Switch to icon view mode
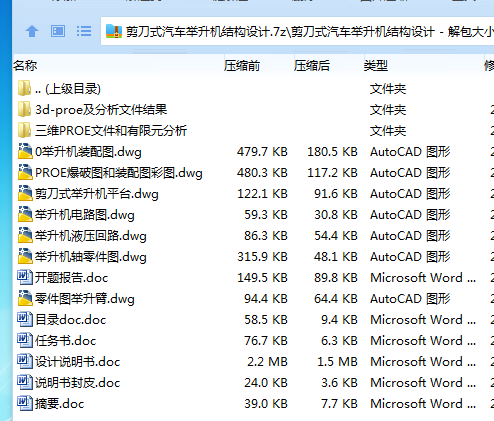This screenshot has width=494, height=421. click(x=58, y=31)
